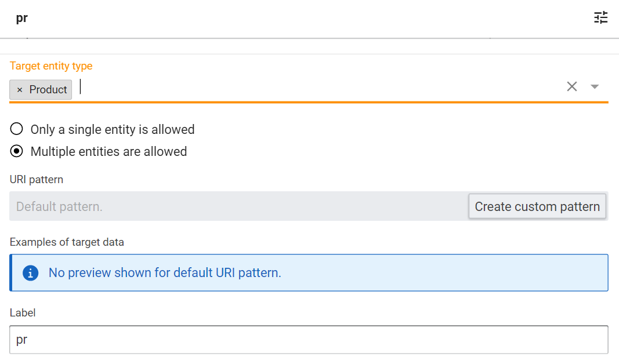Click the "Only a single entity is allowed" text
The width and height of the screenshot is (619, 364).
pyautogui.click(x=113, y=129)
